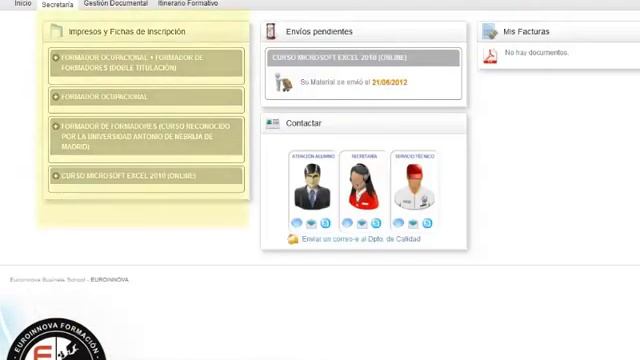Screen dimensions: 640x360
Task: Open the Itinerario Formativo tab
Action: click(x=188, y=3)
